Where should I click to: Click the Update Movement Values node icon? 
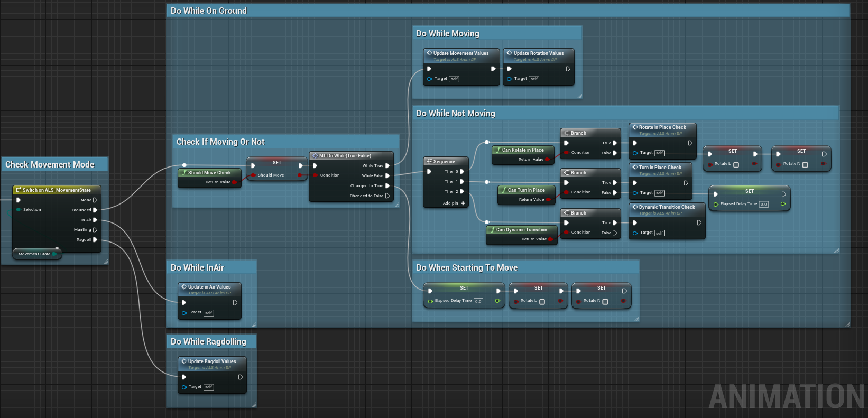click(x=429, y=53)
